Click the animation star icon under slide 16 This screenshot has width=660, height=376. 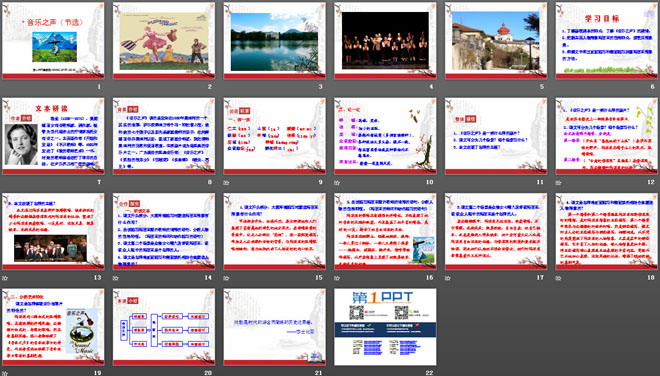pyautogui.click(x=337, y=278)
